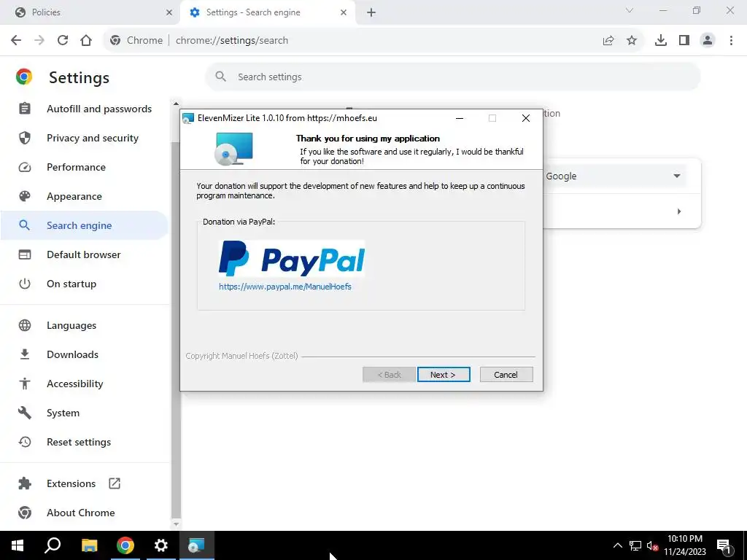Click the Languages globe icon
Viewport: 747px width, 560px height.
(25, 325)
